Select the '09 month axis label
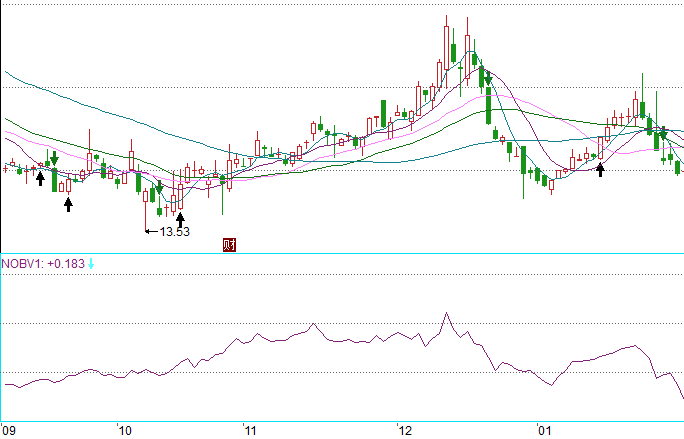 coord(9,431)
